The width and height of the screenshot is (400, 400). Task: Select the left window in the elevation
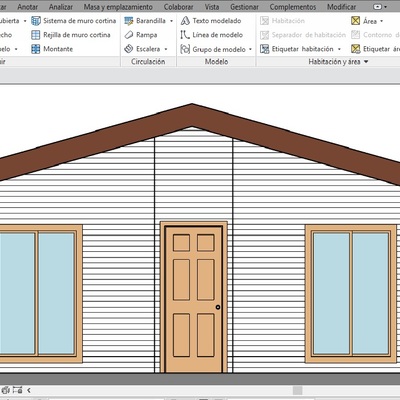click(x=40, y=293)
